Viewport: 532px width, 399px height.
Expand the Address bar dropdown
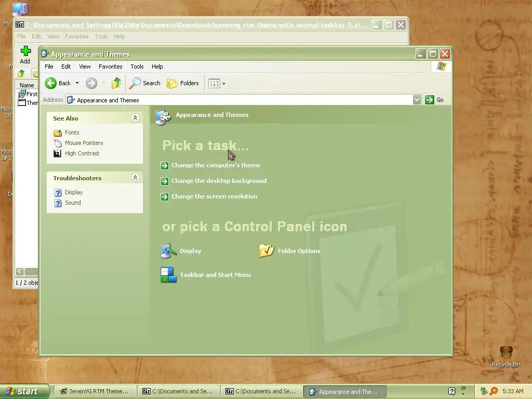tap(417, 100)
